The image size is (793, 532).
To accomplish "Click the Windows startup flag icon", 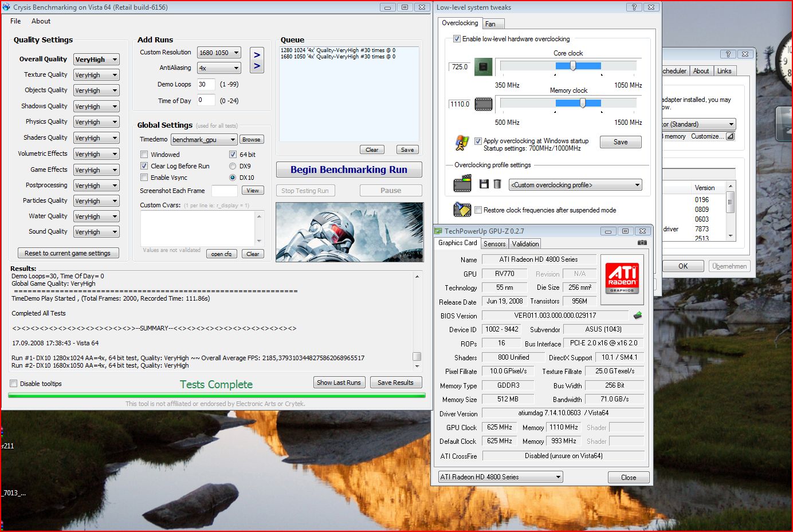I will pos(462,143).
